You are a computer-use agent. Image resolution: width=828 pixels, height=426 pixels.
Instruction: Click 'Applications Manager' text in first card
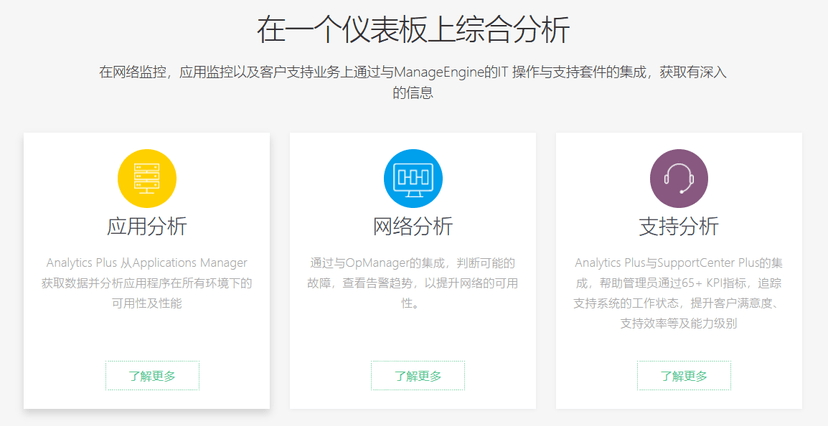pyautogui.click(x=184, y=263)
